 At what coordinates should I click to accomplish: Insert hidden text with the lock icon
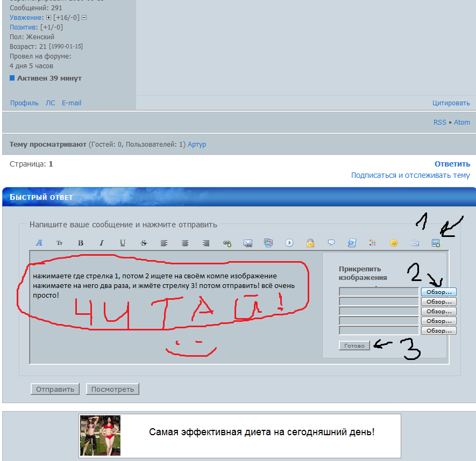(310, 243)
